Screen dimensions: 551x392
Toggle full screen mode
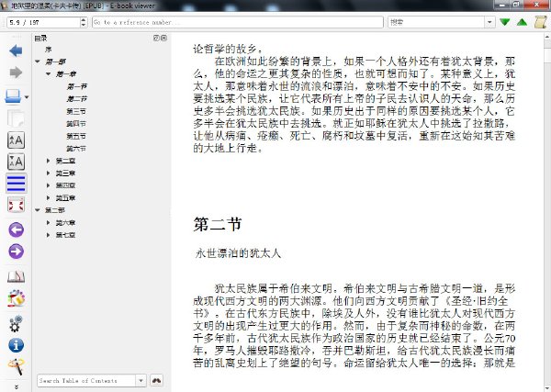[16, 205]
